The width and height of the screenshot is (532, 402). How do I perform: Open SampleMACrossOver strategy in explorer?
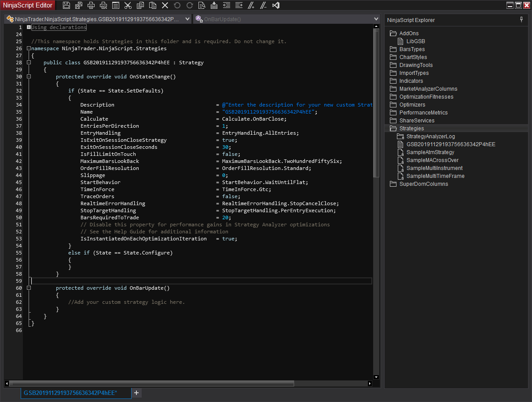432,160
